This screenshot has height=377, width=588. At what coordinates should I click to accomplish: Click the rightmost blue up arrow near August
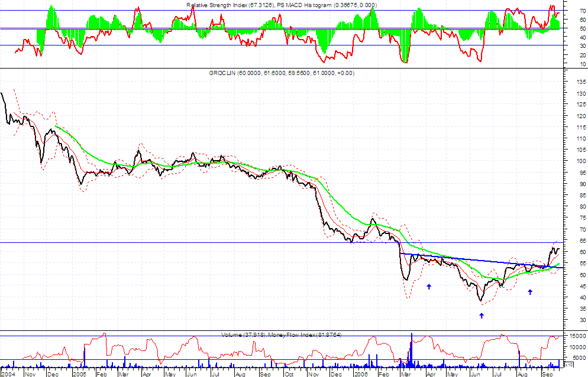click(530, 292)
